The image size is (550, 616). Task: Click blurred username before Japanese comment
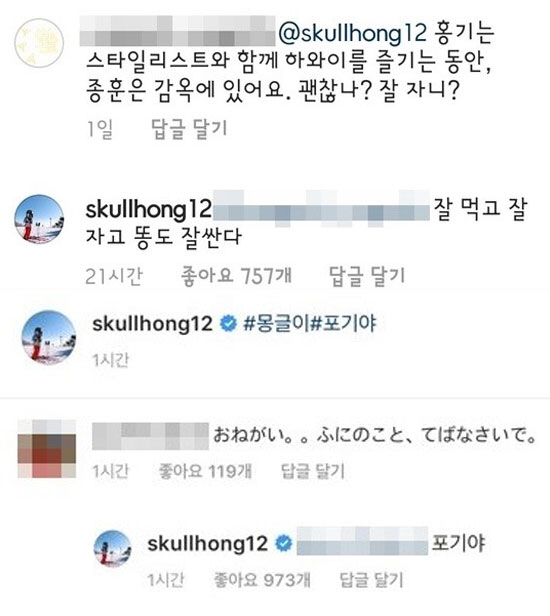pyautogui.click(x=150, y=436)
